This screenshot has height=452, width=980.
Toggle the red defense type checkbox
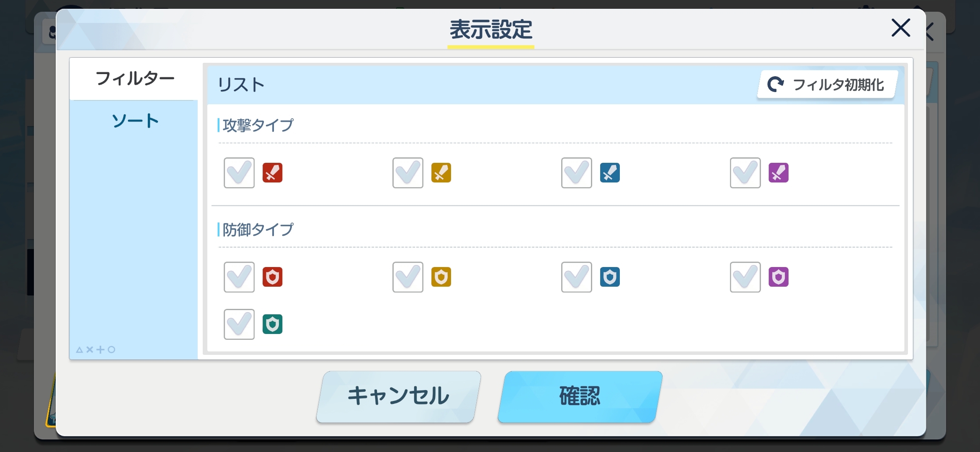pos(239,277)
